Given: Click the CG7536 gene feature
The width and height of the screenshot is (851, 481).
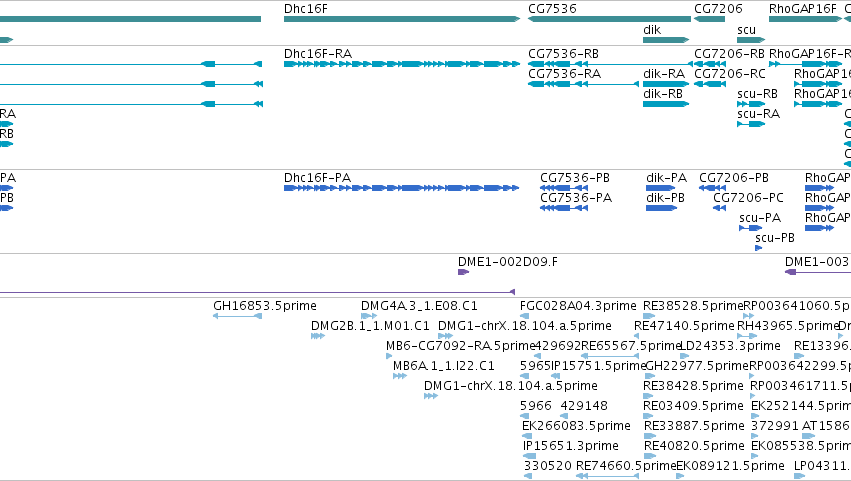Looking at the screenshot, I should [609, 19].
